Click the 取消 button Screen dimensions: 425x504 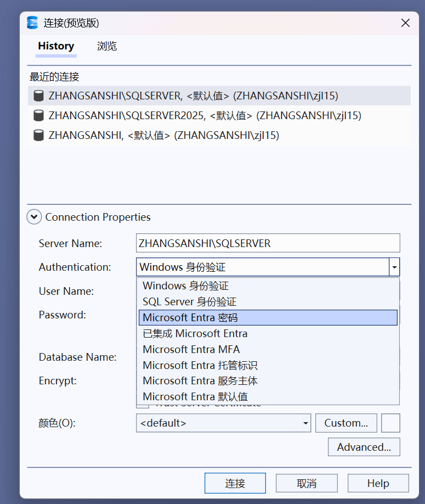pyautogui.click(x=307, y=483)
